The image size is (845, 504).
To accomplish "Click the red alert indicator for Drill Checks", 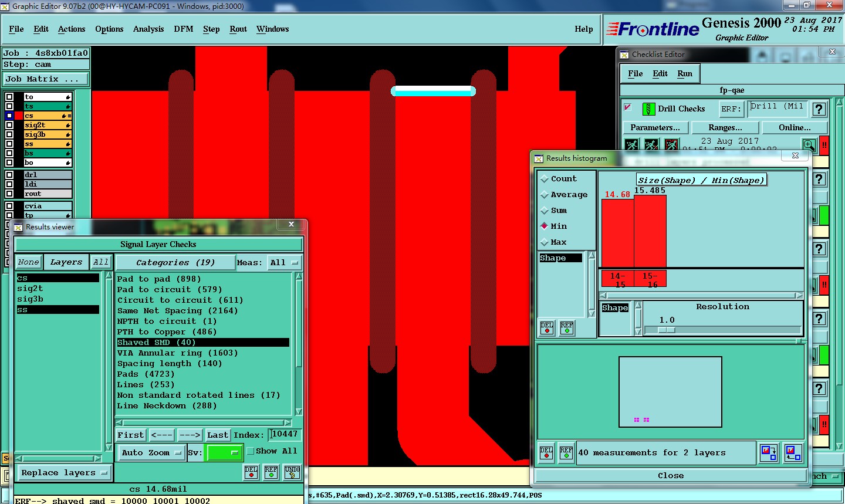I will coord(824,144).
